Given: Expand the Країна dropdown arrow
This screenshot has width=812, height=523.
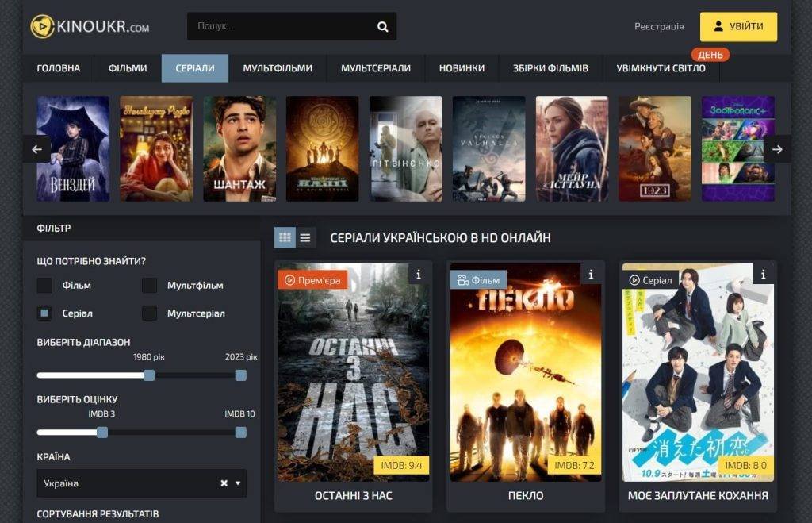Looking at the screenshot, I should (x=238, y=483).
